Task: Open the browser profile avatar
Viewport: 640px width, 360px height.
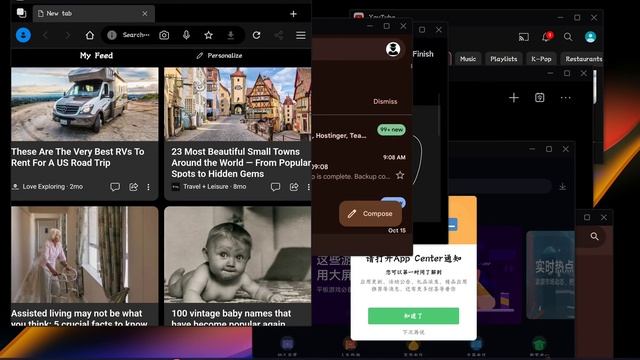Action: coord(23,35)
